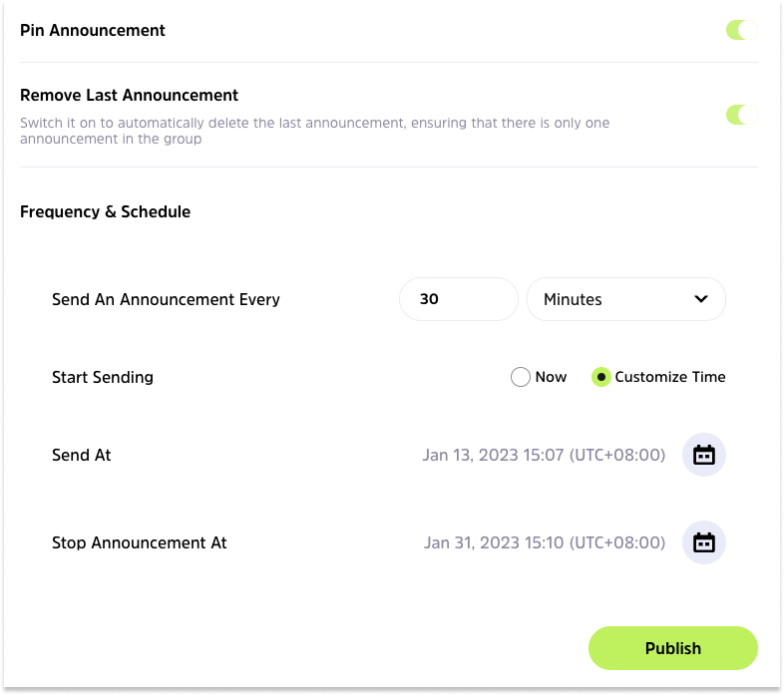Click the Frequency & Schedule section heading
The height and width of the screenshot is (695, 784).
(105, 211)
